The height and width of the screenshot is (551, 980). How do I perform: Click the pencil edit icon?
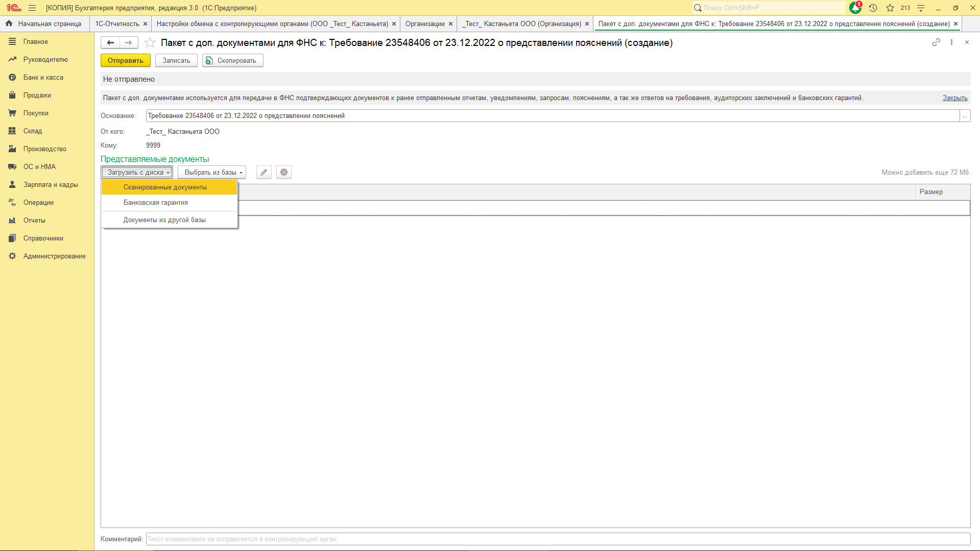pos(264,173)
